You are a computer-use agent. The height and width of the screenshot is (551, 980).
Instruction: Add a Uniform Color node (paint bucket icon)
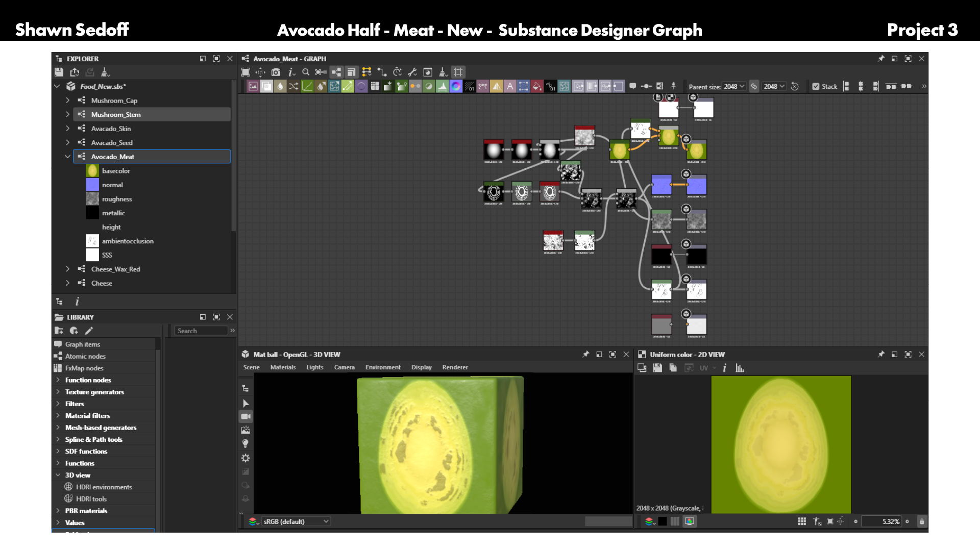tap(537, 86)
